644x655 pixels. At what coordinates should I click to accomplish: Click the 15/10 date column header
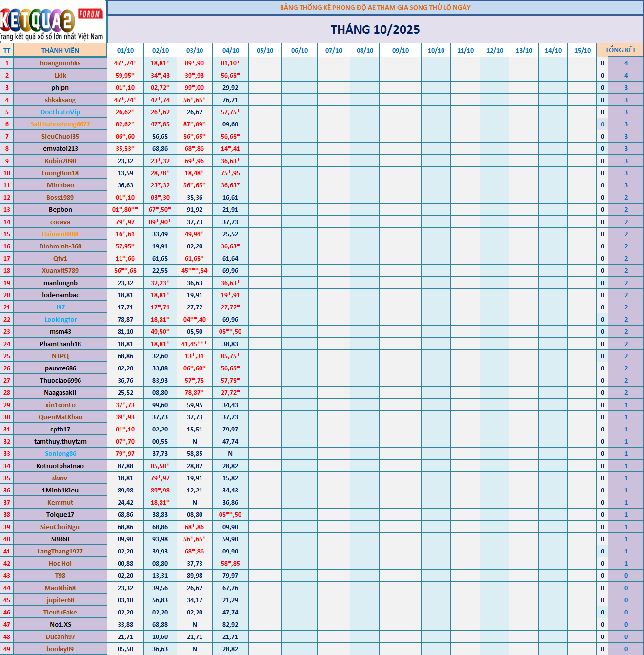(x=582, y=50)
